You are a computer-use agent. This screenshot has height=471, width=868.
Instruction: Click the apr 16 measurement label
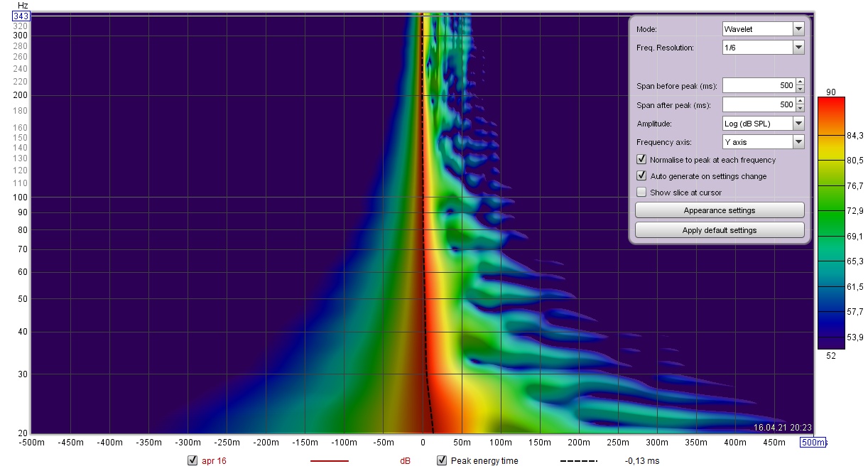[x=214, y=461]
